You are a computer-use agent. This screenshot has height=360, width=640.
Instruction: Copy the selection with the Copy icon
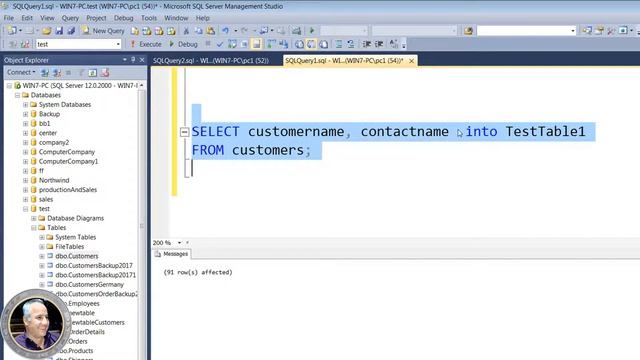pos(198,31)
